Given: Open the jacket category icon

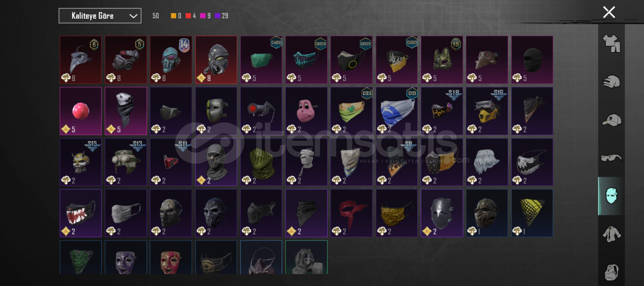Looking at the screenshot, I should [x=611, y=234].
